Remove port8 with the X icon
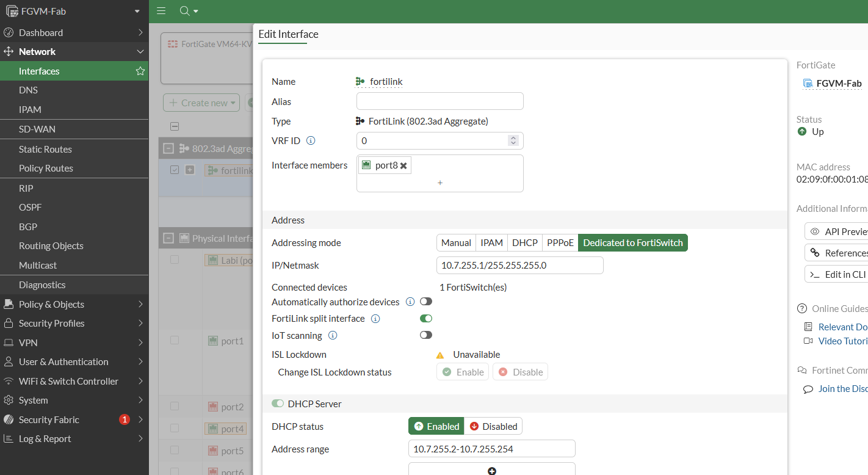This screenshot has height=475, width=868. click(403, 165)
